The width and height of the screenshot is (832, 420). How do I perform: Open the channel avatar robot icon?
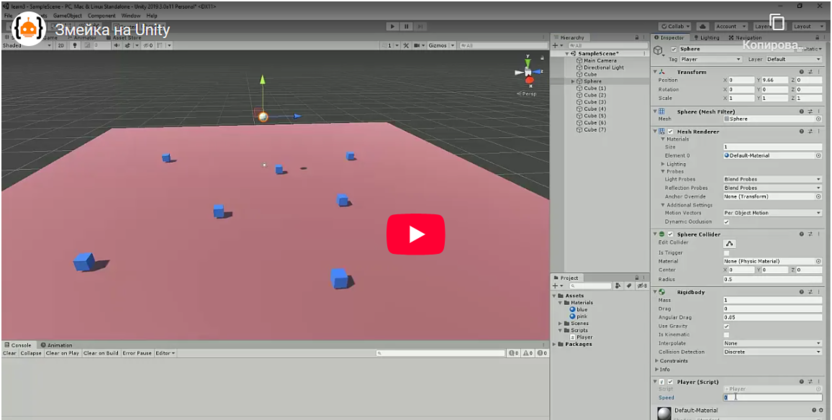pos(28,29)
